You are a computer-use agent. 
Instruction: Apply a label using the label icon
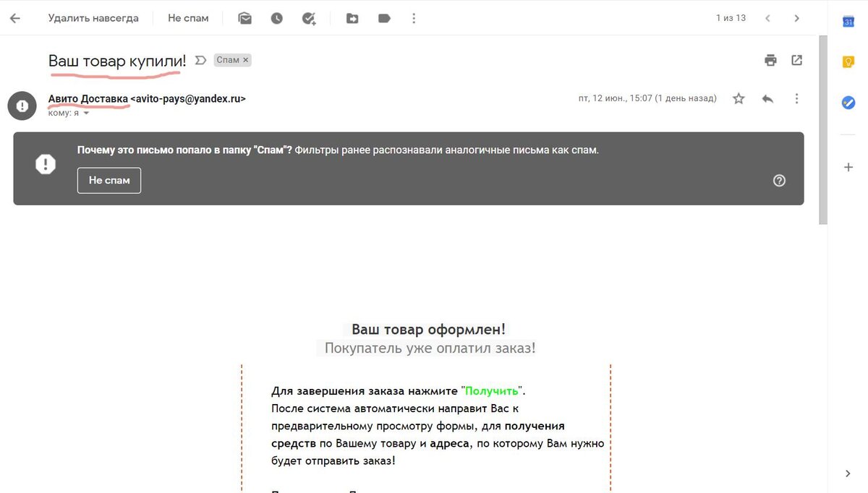point(384,18)
